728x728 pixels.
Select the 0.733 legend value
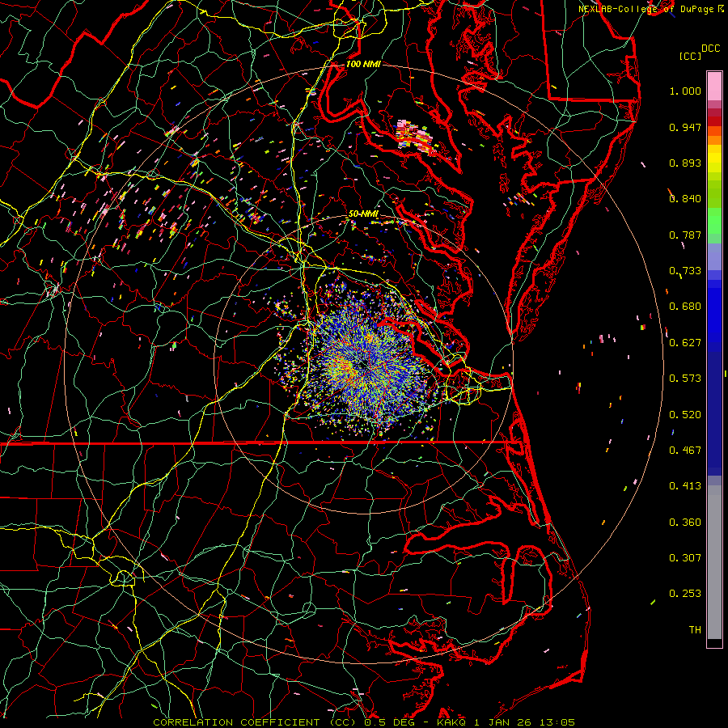[x=685, y=271]
